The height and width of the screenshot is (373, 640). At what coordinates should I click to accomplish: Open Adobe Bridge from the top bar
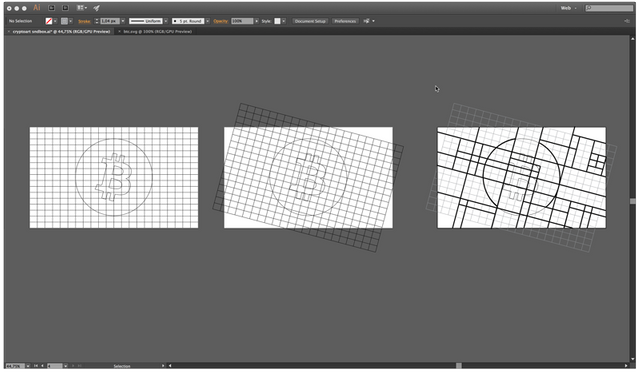click(x=51, y=8)
